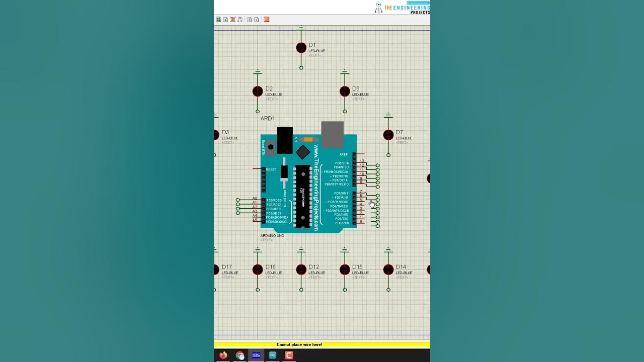Click the ATmega chip on the Arduino
The height and width of the screenshot is (362, 644).
tap(303, 197)
